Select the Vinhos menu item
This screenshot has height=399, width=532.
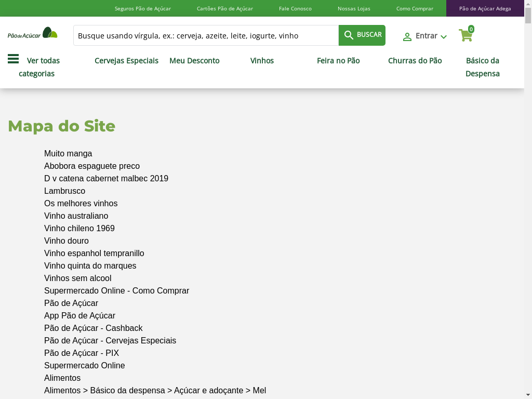tap(262, 61)
